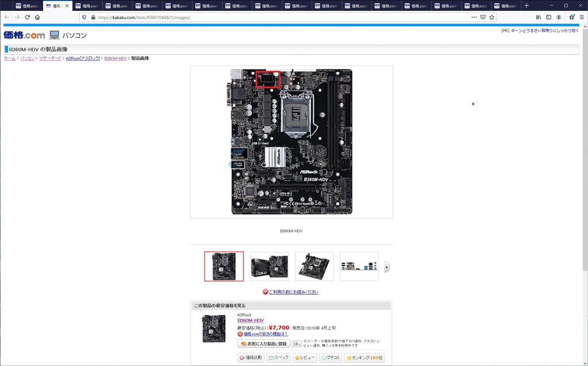This screenshot has width=588, height=366.
Task: Bookmark this page with the star icon
Action: click(492, 17)
